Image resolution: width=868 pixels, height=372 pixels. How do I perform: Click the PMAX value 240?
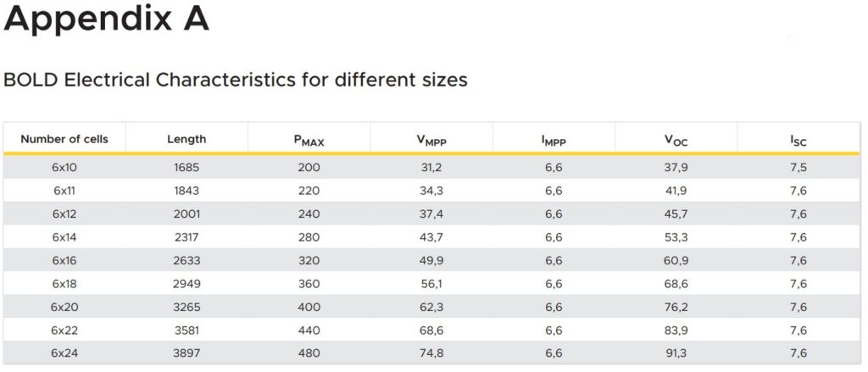pyautogui.click(x=309, y=214)
